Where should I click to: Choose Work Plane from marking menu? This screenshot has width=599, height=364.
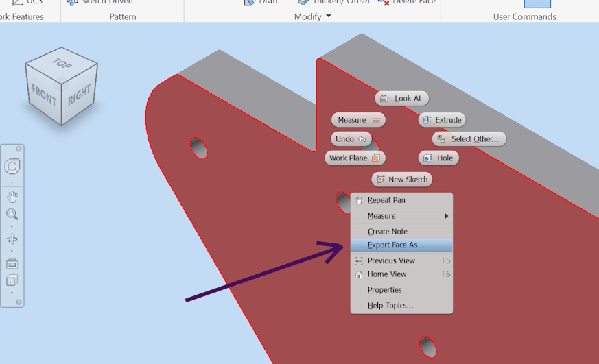(x=355, y=158)
